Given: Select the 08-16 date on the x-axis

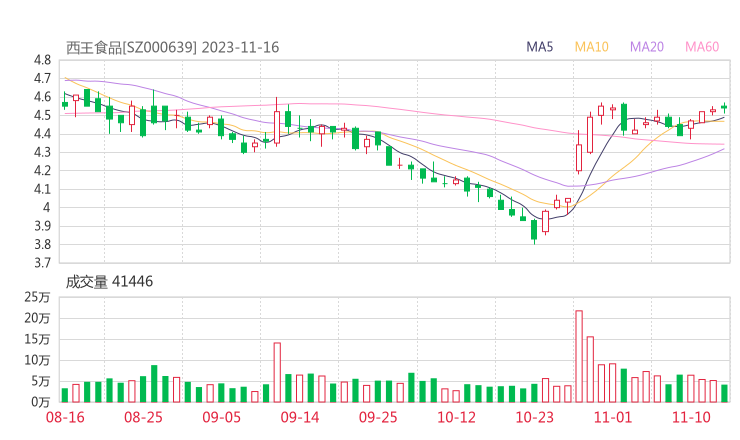Looking at the screenshot, I should [65, 417].
